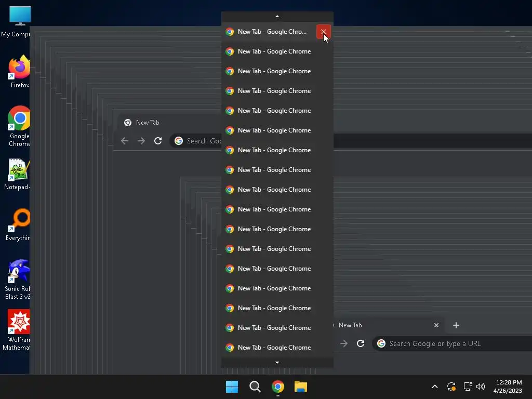Click the Google Chrome taskbar icon
This screenshot has height=399, width=532.
pyautogui.click(x=278, y=387)
